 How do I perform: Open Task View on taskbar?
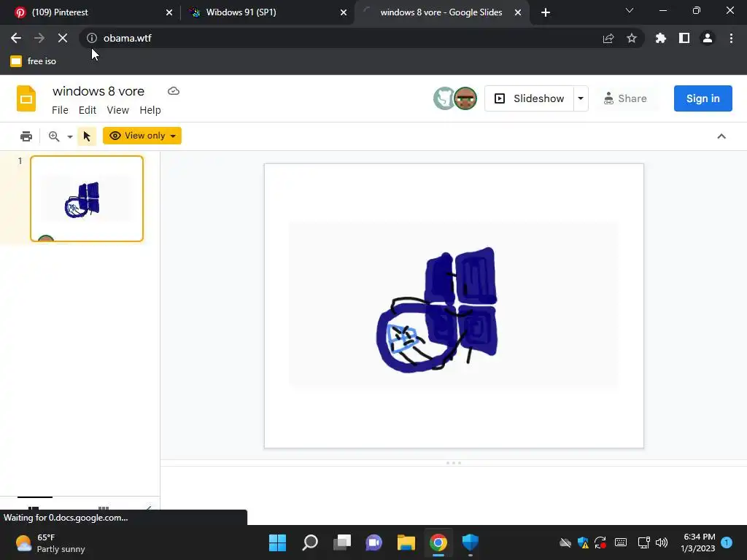tap(341, 542)
